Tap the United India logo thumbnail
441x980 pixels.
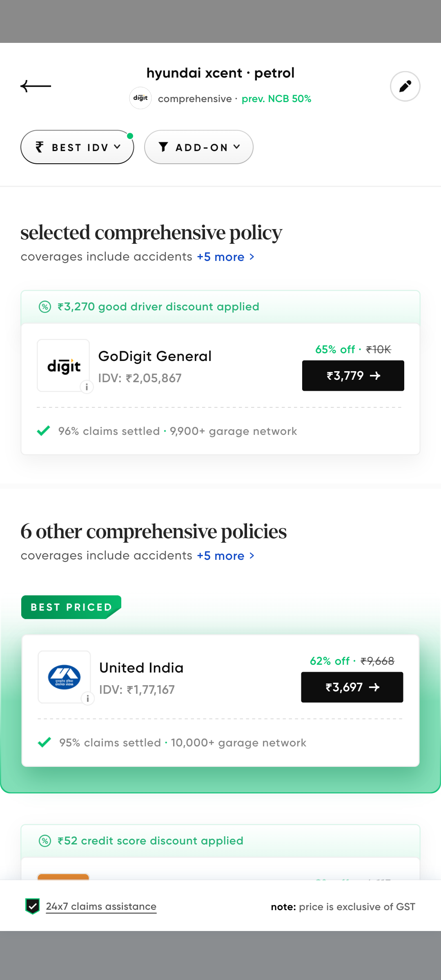pos(64,677)
